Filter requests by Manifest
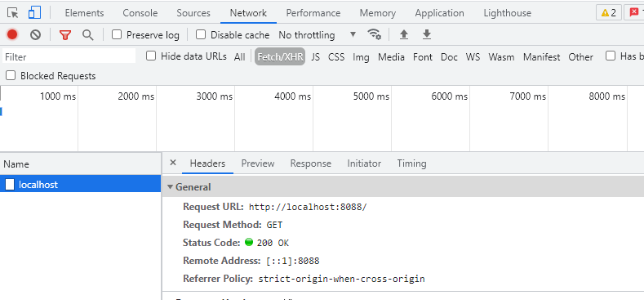This screenshot has height=300, width=644. point(541,56)
